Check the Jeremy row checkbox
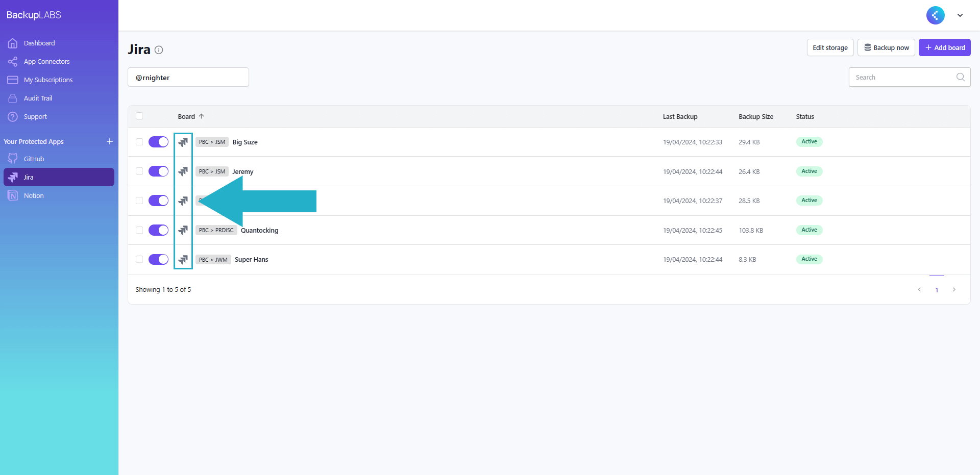 click(139, 171)
